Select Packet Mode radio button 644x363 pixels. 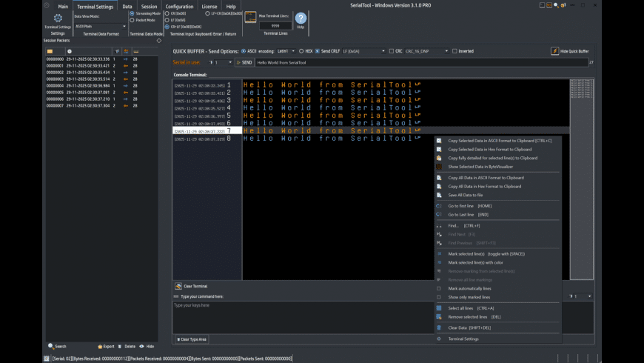[x=133, y=20]
